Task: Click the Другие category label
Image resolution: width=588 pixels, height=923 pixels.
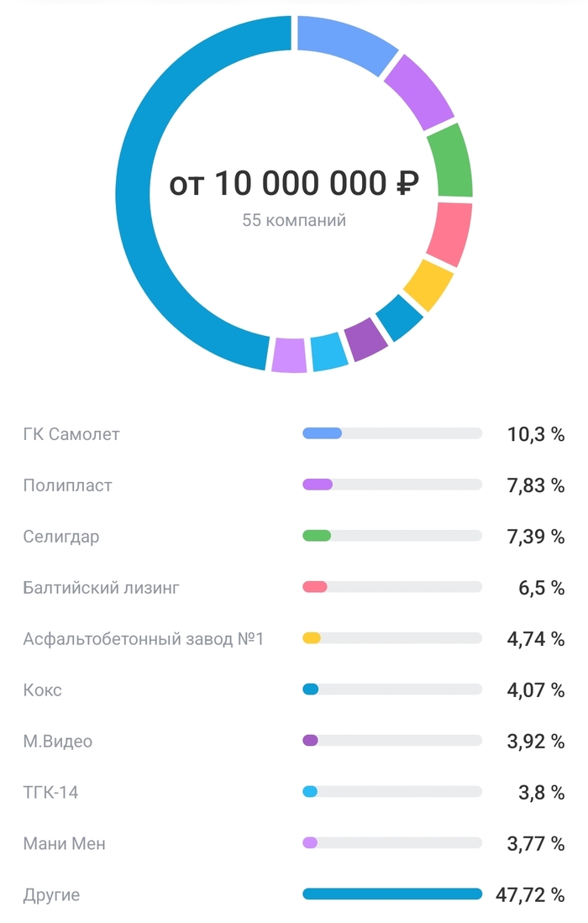Action: coord(51,894)
